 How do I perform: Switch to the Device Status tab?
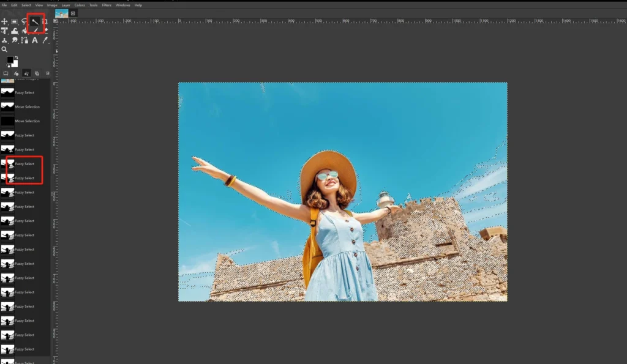point(16,73)
